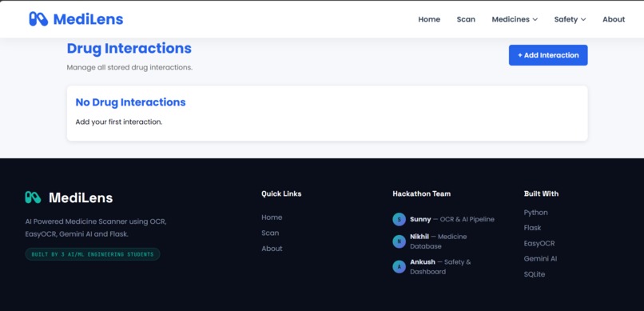The height and width of the screenshot is (311, 644).
Task: Click Nikhil's N avatar circle
Action: (x=399, y=241)
